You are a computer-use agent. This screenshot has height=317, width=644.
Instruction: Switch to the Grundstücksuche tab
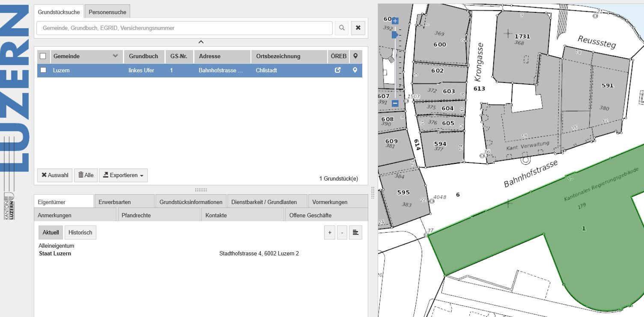(59, 12)
